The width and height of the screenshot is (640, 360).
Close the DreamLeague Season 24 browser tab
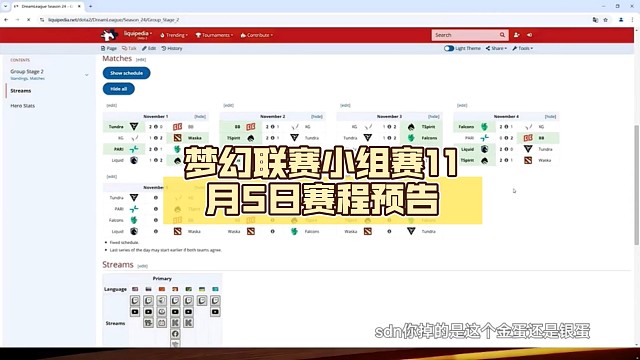coord(79,6)
